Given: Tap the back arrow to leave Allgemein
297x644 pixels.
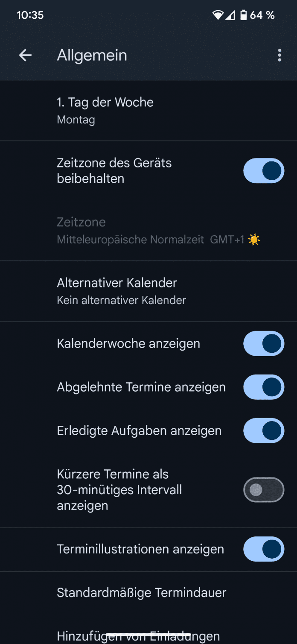Looking at the screenshot, I should coord(25,55).
